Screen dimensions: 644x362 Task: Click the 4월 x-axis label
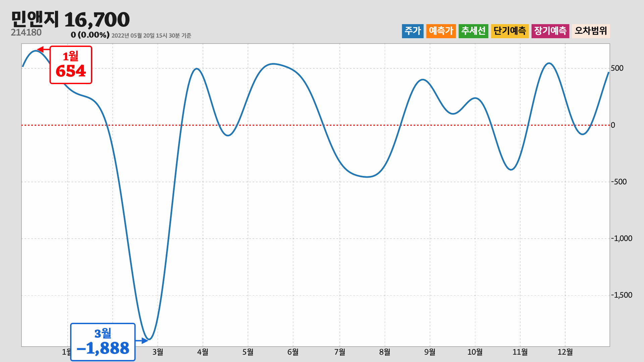[203, 352]
